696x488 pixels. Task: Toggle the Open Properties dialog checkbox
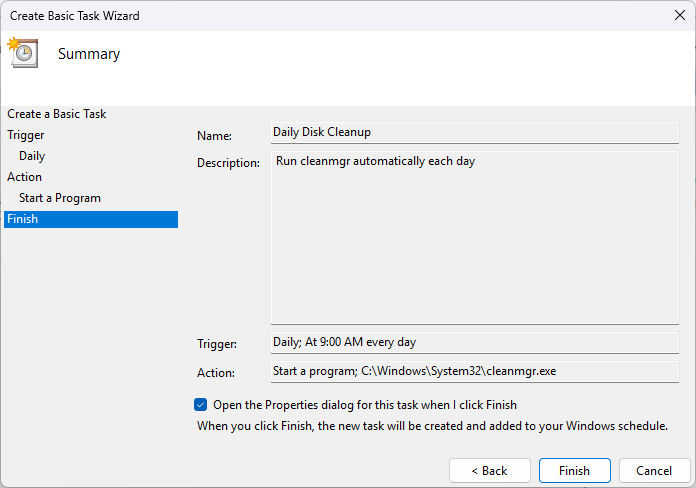[x=201, y=405]
